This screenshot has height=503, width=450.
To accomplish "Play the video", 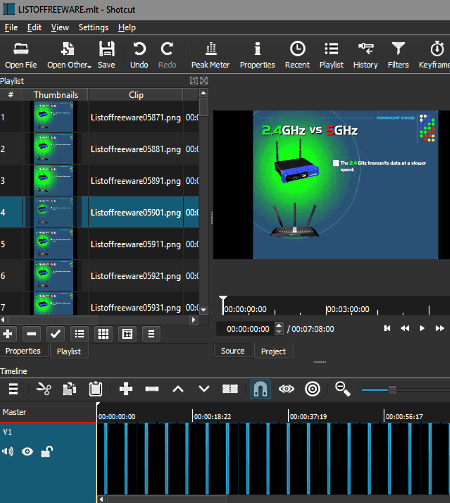I will tap(422, 328).
